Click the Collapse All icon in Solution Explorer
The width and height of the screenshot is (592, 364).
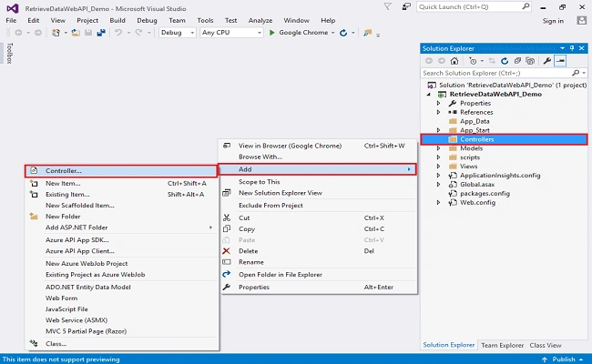(x=517, y=61)
